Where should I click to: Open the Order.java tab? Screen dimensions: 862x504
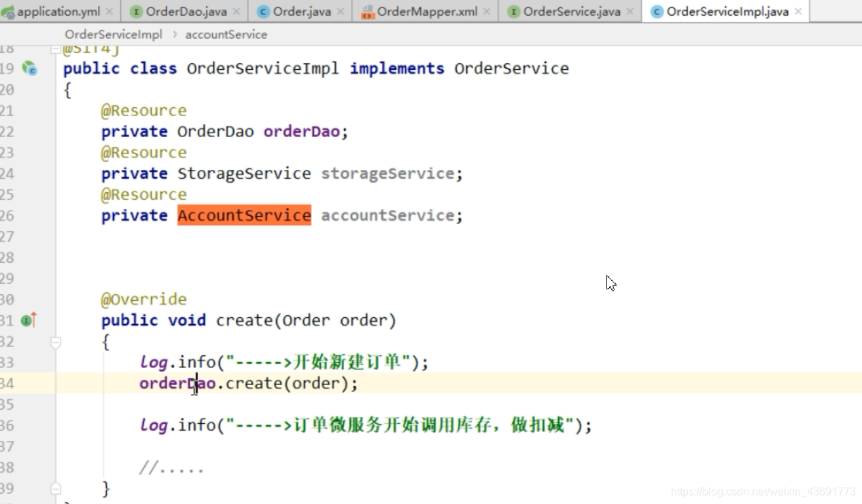301,12
